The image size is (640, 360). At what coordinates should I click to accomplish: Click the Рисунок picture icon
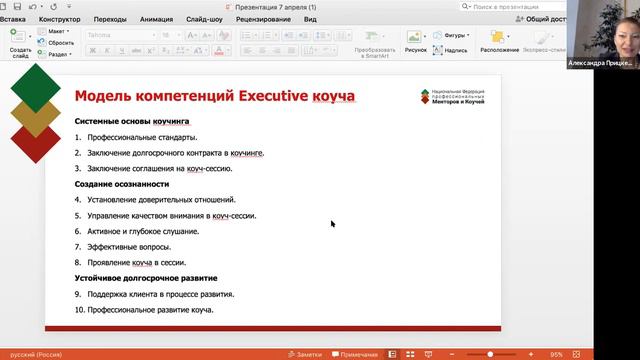413,37
